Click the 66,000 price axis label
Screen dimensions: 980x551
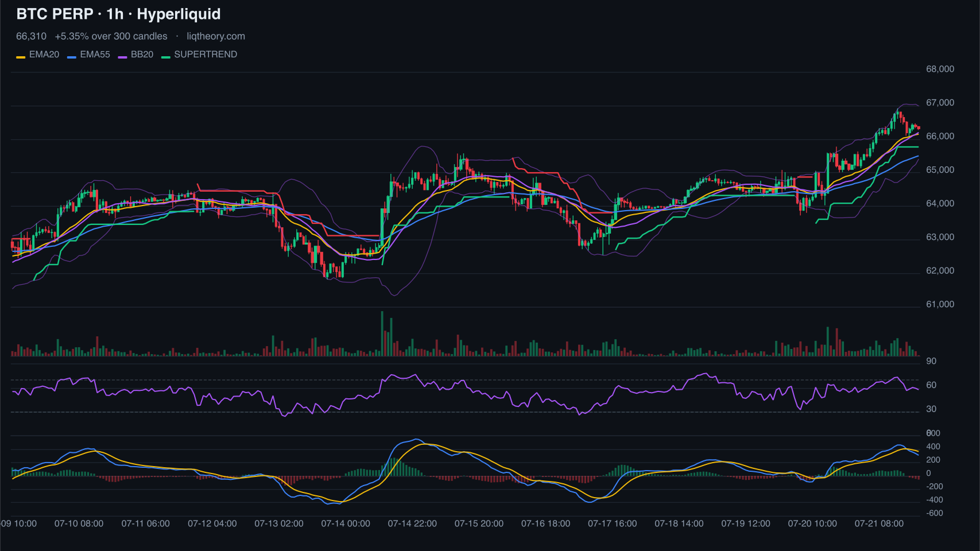coord(940,137)
